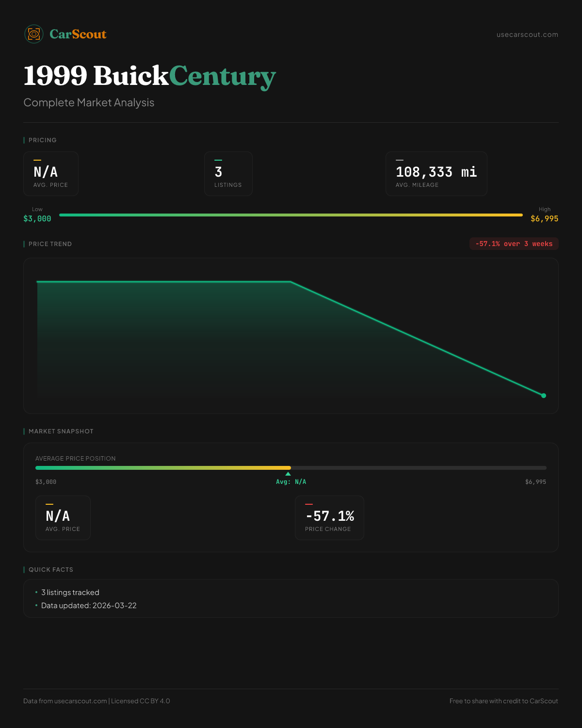Click the -57.1% over 3 weeks badge

pyautogui.click(x=514, y=244)
